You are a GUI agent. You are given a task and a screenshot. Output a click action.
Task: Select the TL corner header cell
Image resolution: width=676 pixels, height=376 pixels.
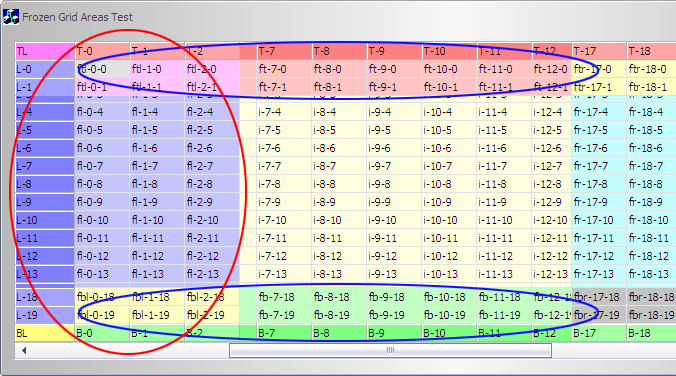[45, 51]
